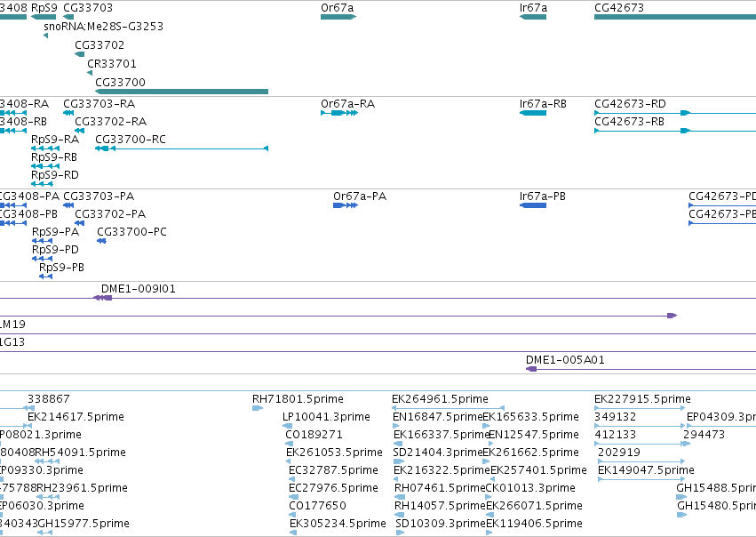Select the CG33702-PA protein label

coord(110,214)
